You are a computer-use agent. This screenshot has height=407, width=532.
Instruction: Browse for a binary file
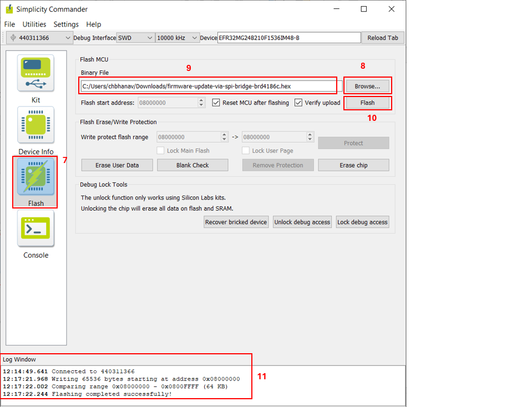pos(367,85)
